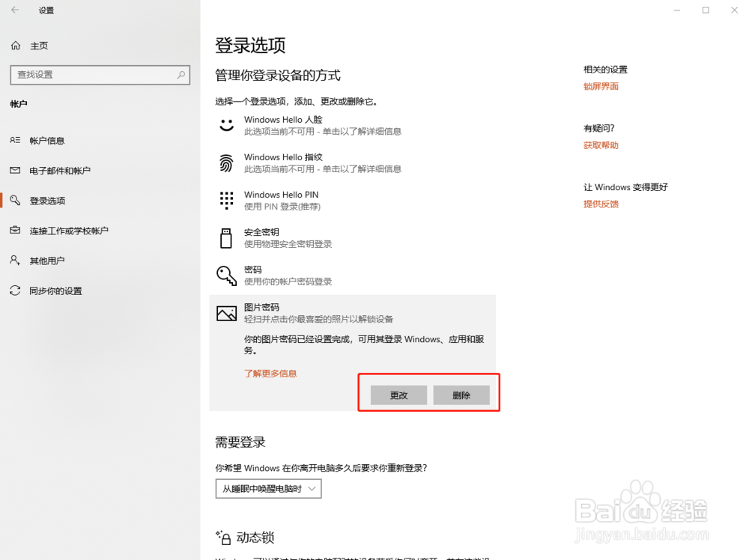
Task: Click the key icon beside 密码 option
Action: tap(226, 276)
